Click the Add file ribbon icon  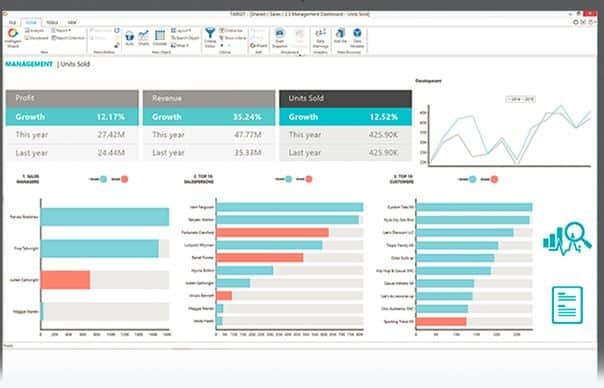coord(340,36)
